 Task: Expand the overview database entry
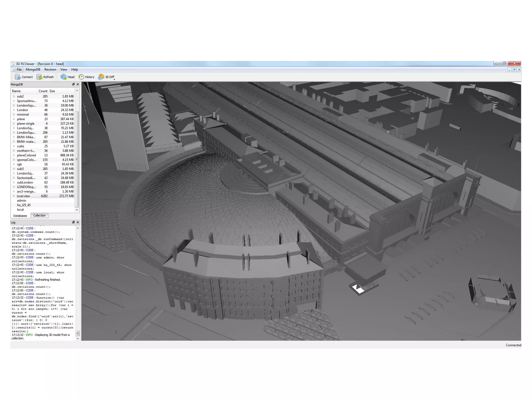tap(14, 196)
